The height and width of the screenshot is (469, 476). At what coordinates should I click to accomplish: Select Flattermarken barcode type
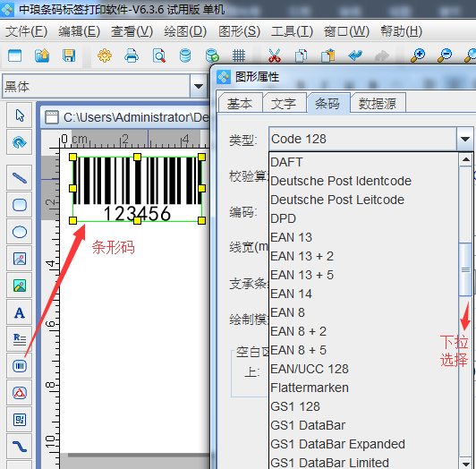pyautogui.click(x=364, y=388)
